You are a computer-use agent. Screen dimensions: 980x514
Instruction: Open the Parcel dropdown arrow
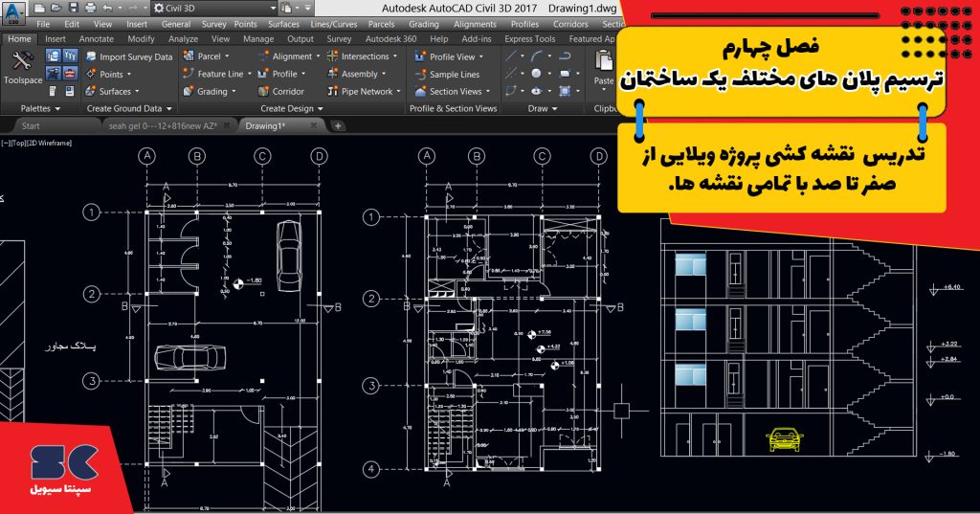(227, 56)
